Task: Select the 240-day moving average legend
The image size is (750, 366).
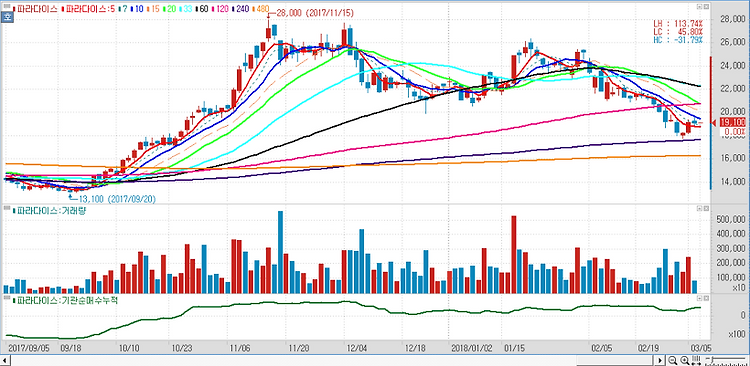Action: 241,9
